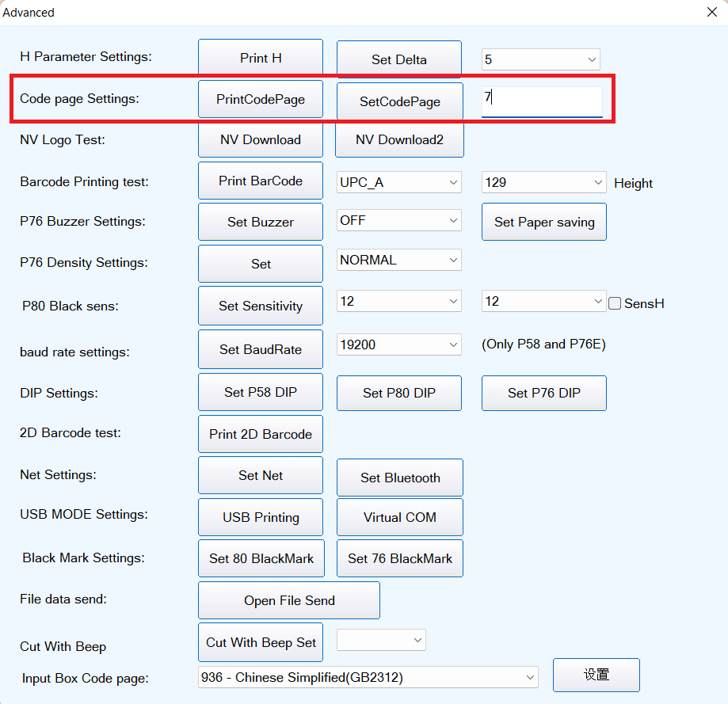The width and height of the screenshot is (728, 704).
Task: Enable the SensH checkbox
Action: (615, 303)
